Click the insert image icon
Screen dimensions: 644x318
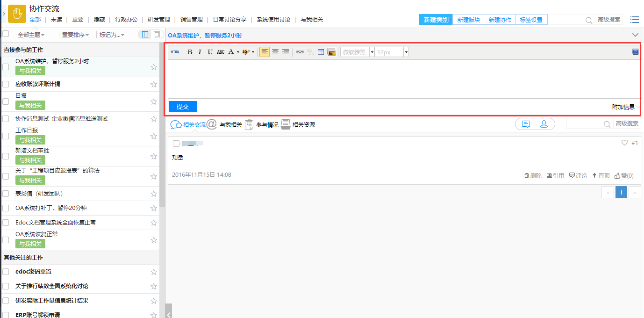[331, 52]
